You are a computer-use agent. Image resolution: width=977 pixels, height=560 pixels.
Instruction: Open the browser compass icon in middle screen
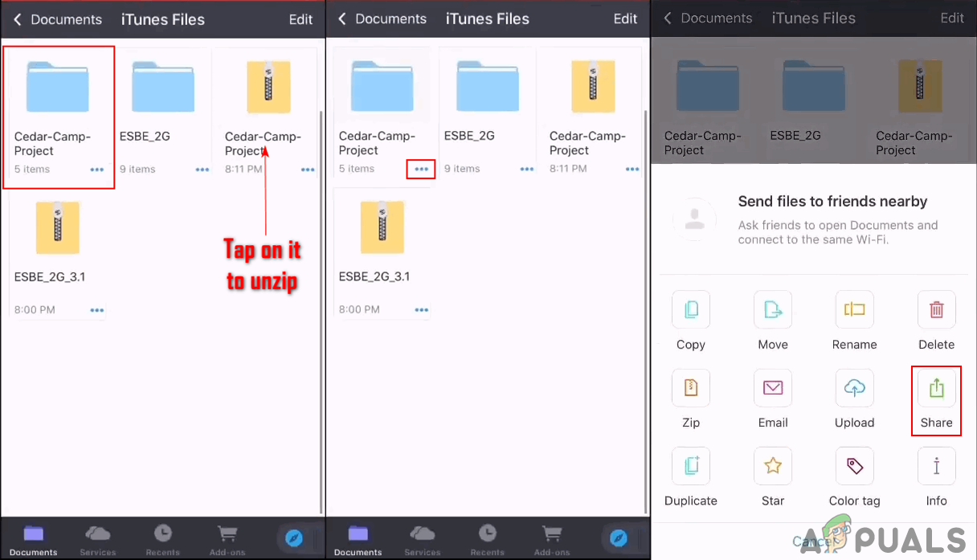pyautogui.click(x=619, y=538)
